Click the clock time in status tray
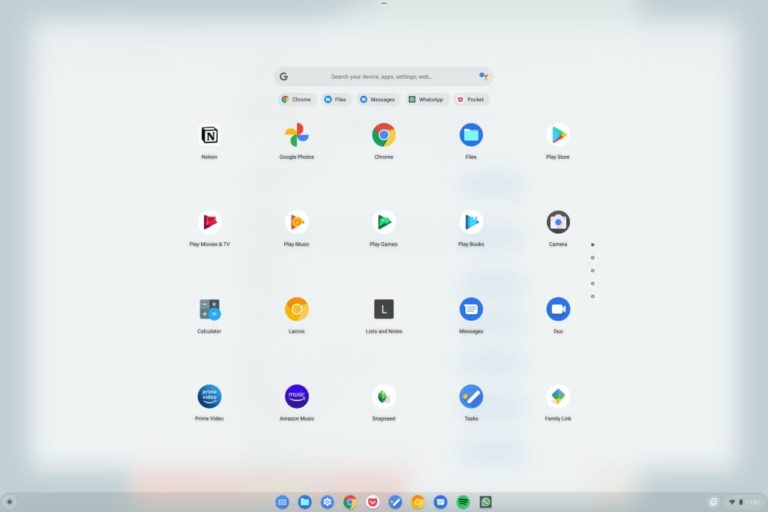The image size is (768, 512). point(753,502)
